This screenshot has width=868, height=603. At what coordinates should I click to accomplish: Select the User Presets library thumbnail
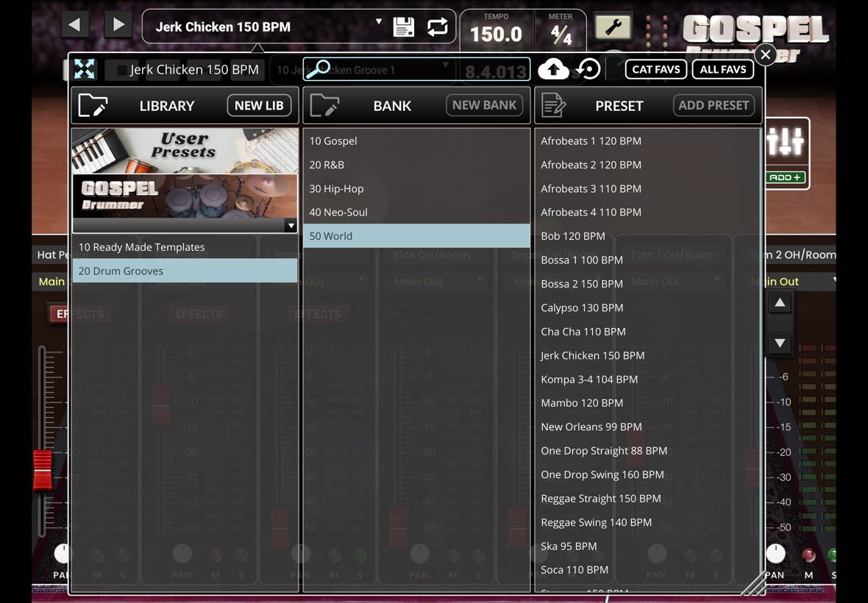point(185,151)
